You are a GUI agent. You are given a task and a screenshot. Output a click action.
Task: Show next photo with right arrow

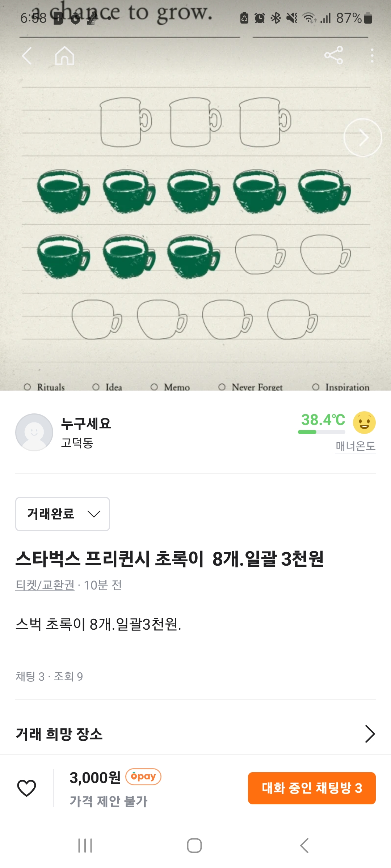(362, 137)
